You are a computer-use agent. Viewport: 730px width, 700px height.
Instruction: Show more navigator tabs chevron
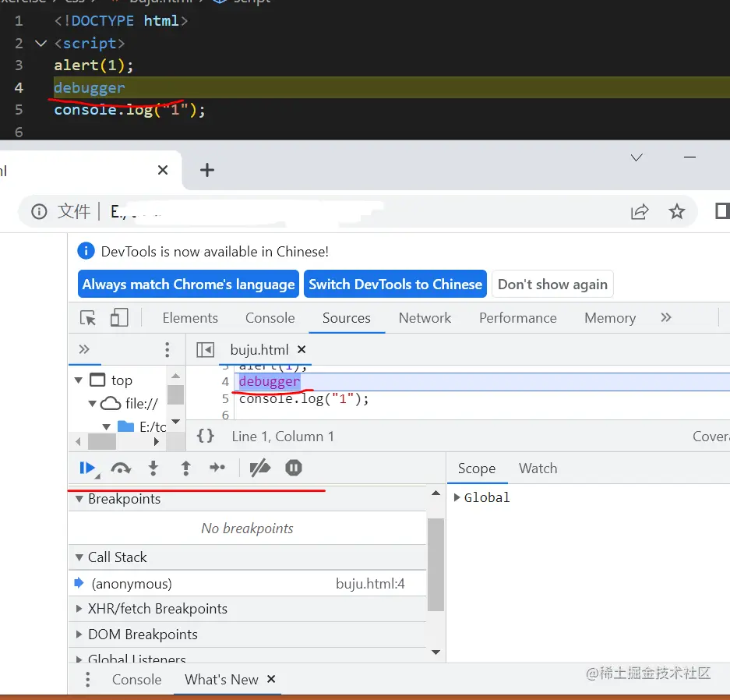(x=84, y=349)
